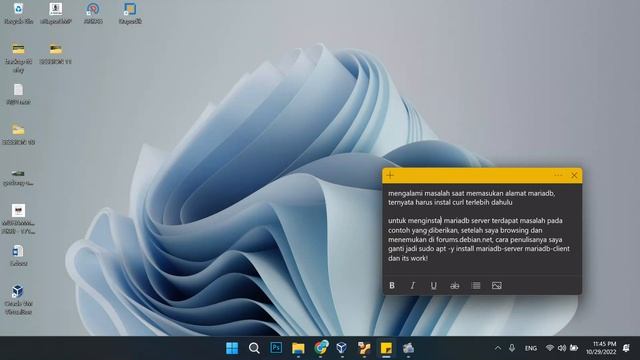Open the last gray app in taskbar
The height and width of the screenshot is (360, 640).
click(408, 348)
